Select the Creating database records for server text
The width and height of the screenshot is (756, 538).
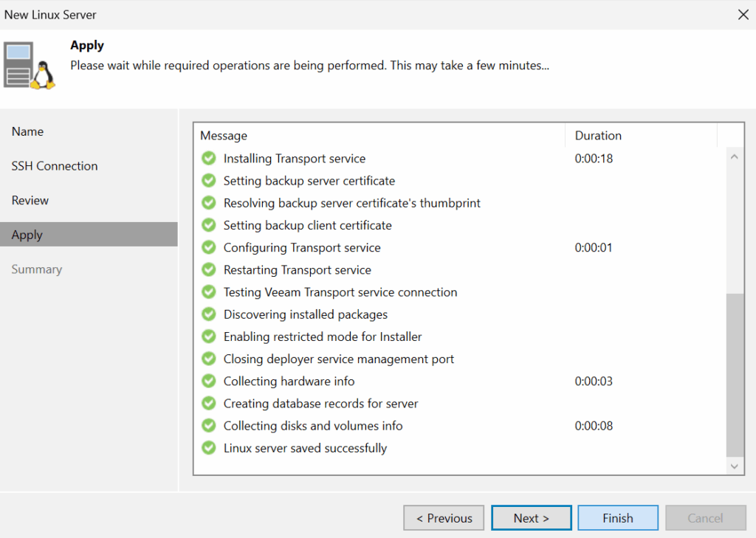pyautogui.click(x=320, y=404)
